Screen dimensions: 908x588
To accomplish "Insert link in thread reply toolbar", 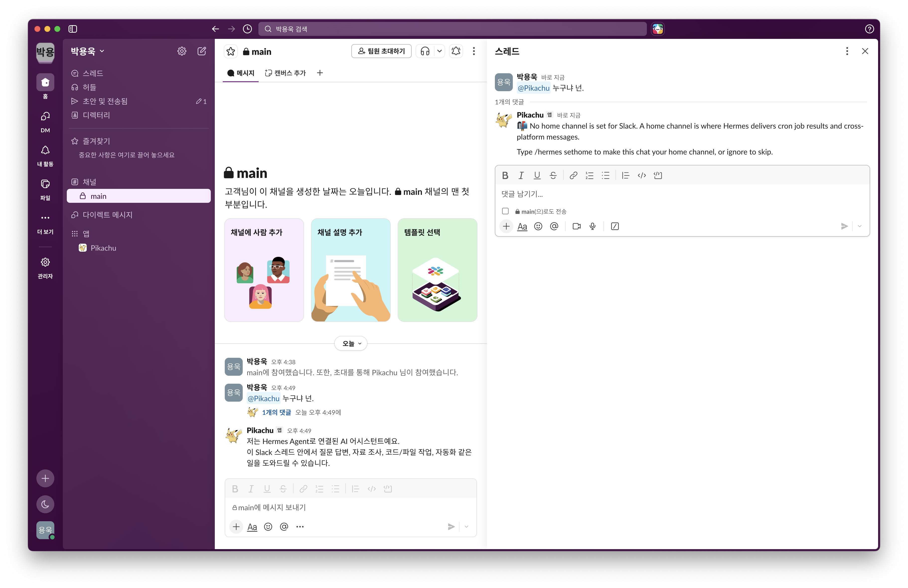I will [x=573, y=175].
